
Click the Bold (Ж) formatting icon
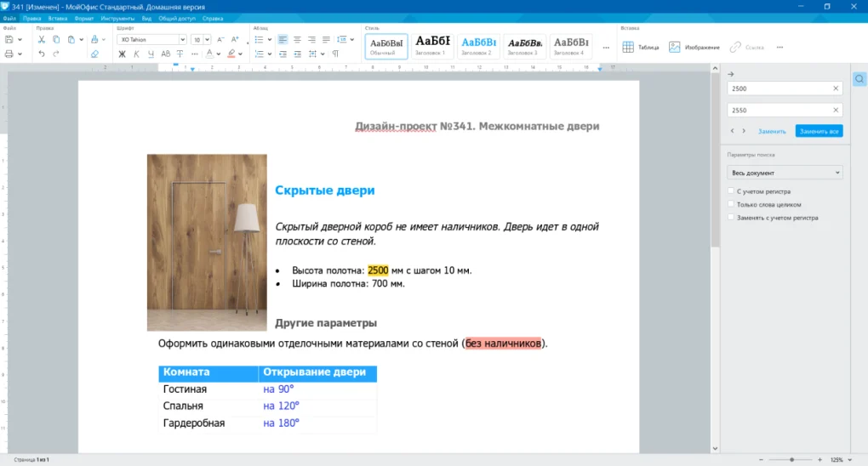point(122,54)
